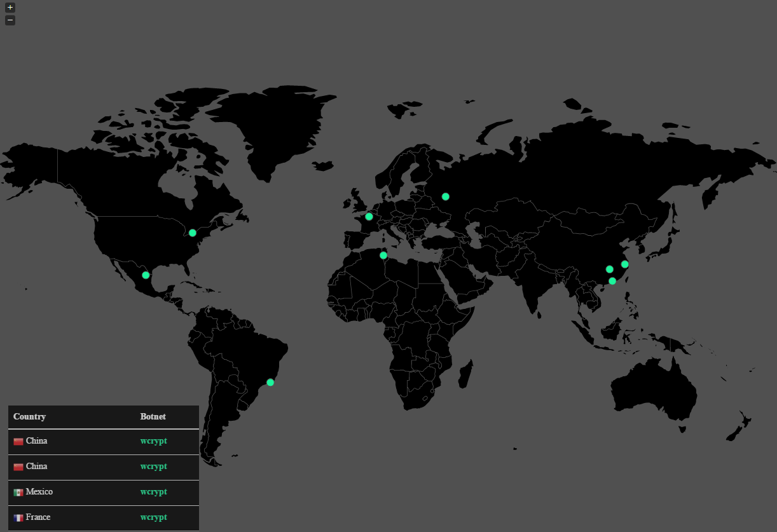777x532 pixels.
Task: Click the green dot over France
Action: 369,217
